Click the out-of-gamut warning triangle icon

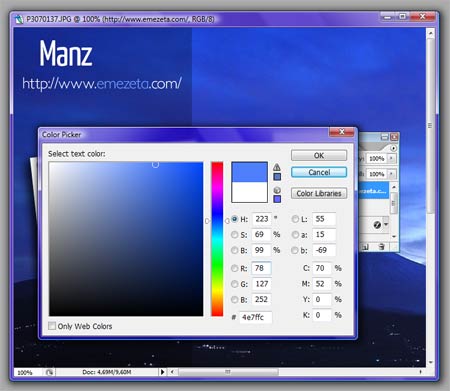tap(277, 167)
